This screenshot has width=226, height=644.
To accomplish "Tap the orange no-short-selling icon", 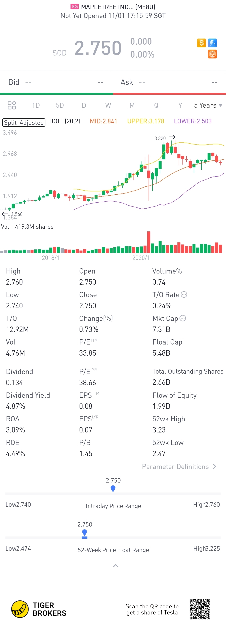I will coord(212,54).
